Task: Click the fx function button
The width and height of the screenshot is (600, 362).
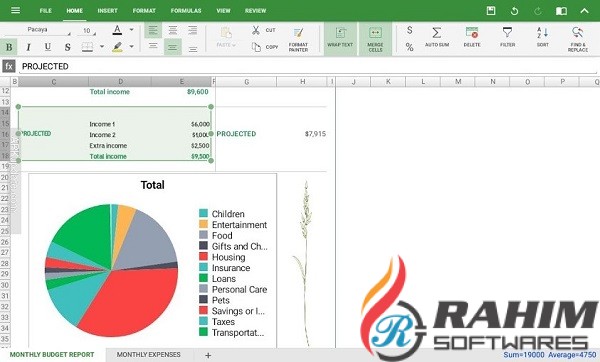Action: click(9, 66)
